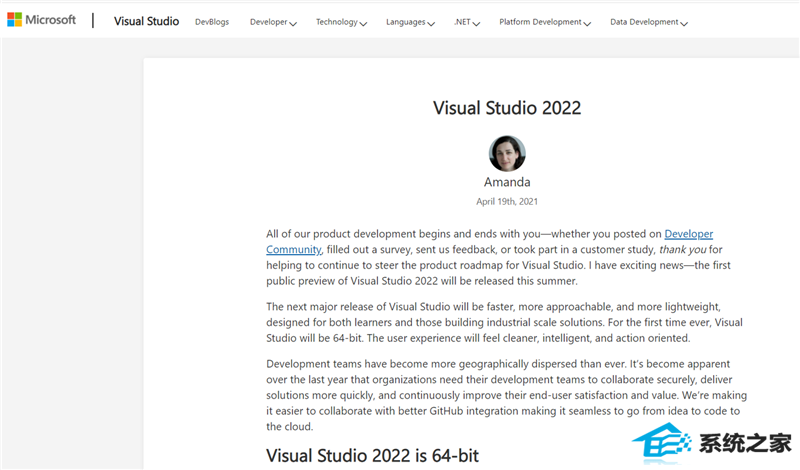
Task: Click Amanda's author avatar photo
Action: (507, 154)
